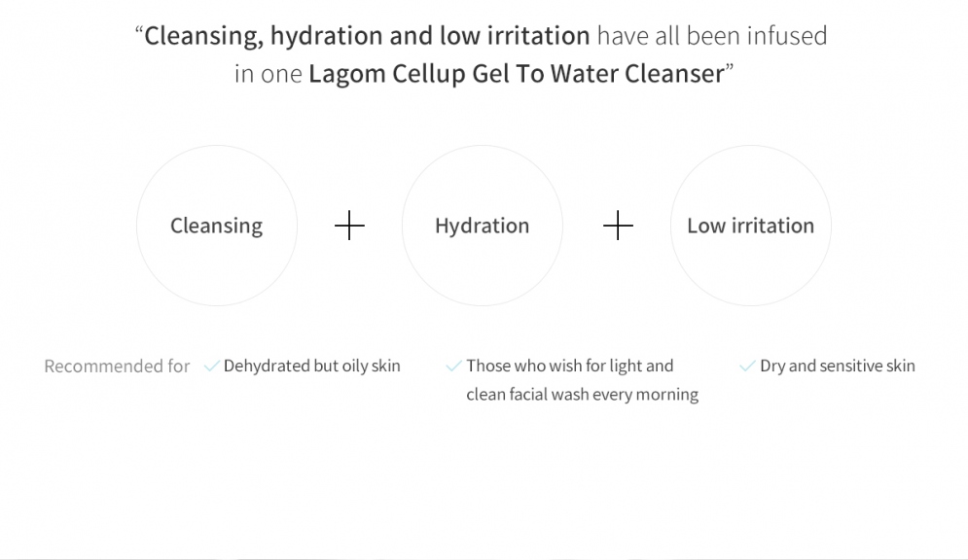Image resolution: width=968 pixels, height=560 pixels.
Task: Click the word Hydration inside the circle
Action: coord(483,226)
